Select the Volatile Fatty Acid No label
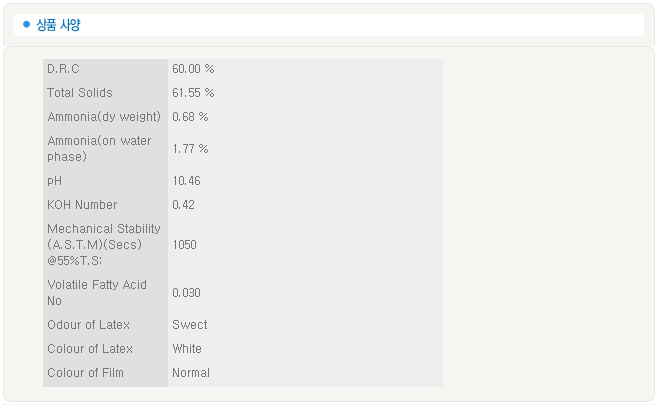 click(x=97, y=292)
